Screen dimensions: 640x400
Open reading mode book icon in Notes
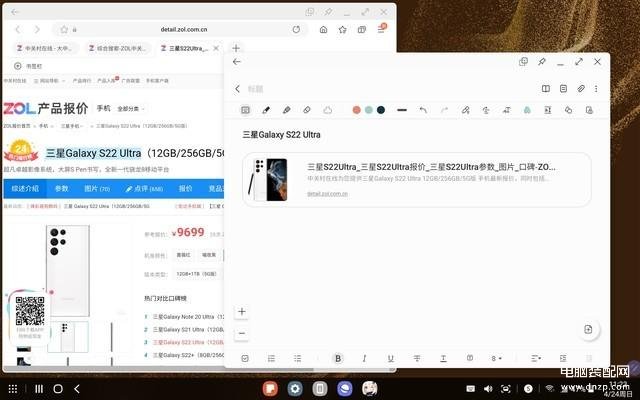pos(546,89)
